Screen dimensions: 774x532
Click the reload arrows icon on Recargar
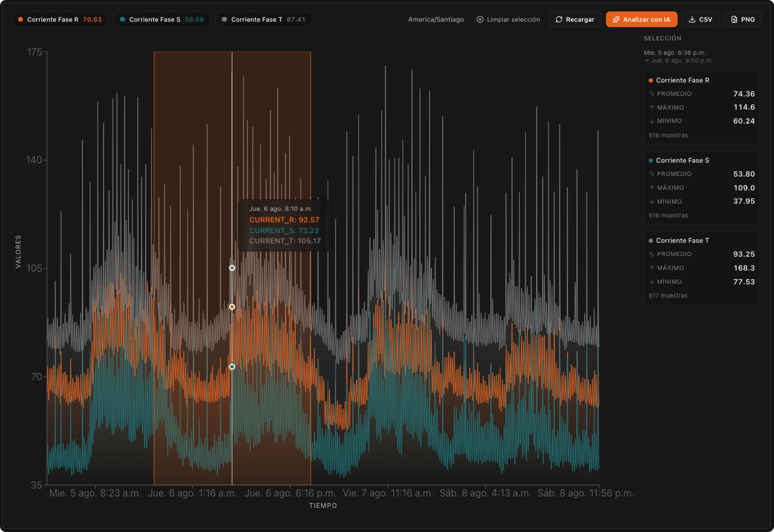click(x=559, y=20)
